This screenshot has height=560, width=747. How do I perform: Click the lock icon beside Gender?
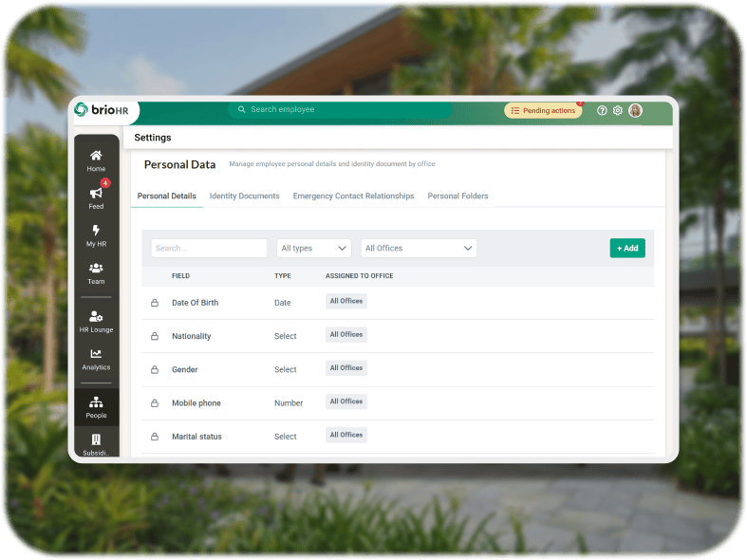[155, 369]
